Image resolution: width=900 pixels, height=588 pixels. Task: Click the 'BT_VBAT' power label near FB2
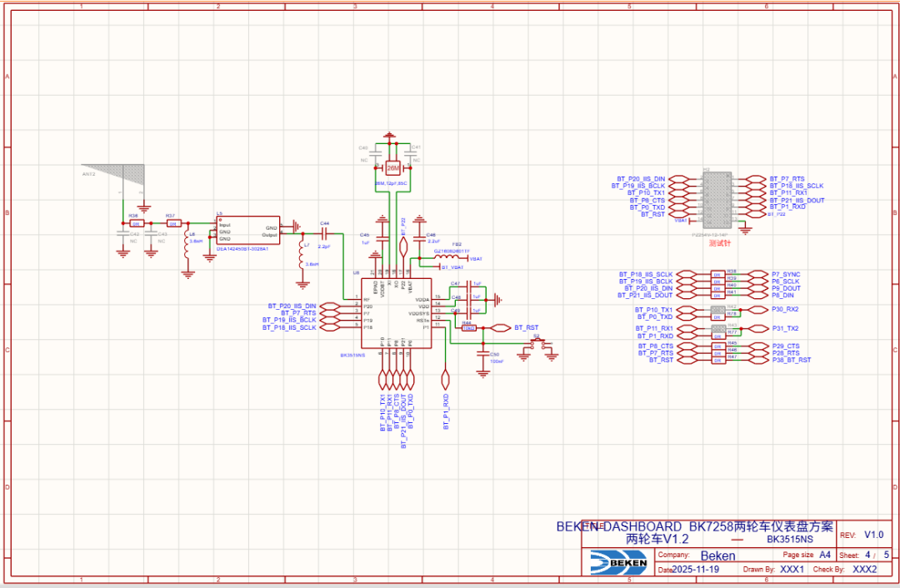click(x=452, y=267)
